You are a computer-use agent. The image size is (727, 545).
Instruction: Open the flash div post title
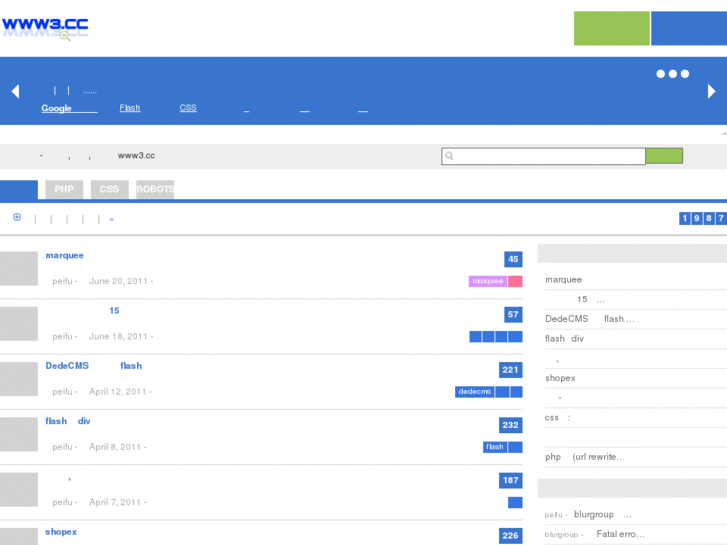(68, 421)
